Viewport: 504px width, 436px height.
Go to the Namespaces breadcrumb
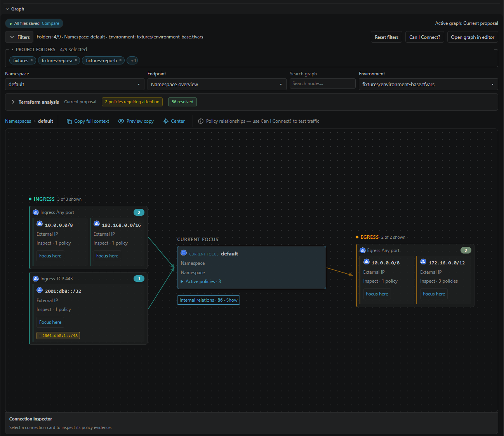pos(18,121)
